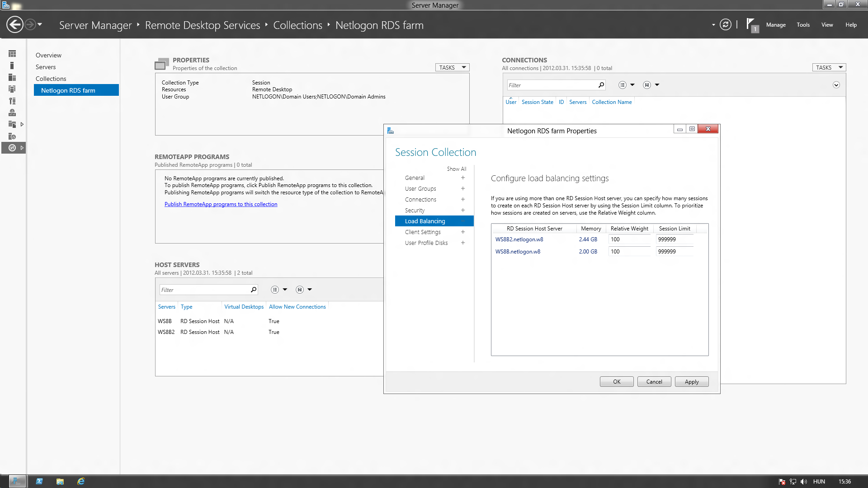The image size is (868, 488).
Task: Click the Properties panel icon
Action: click(161, 64)
